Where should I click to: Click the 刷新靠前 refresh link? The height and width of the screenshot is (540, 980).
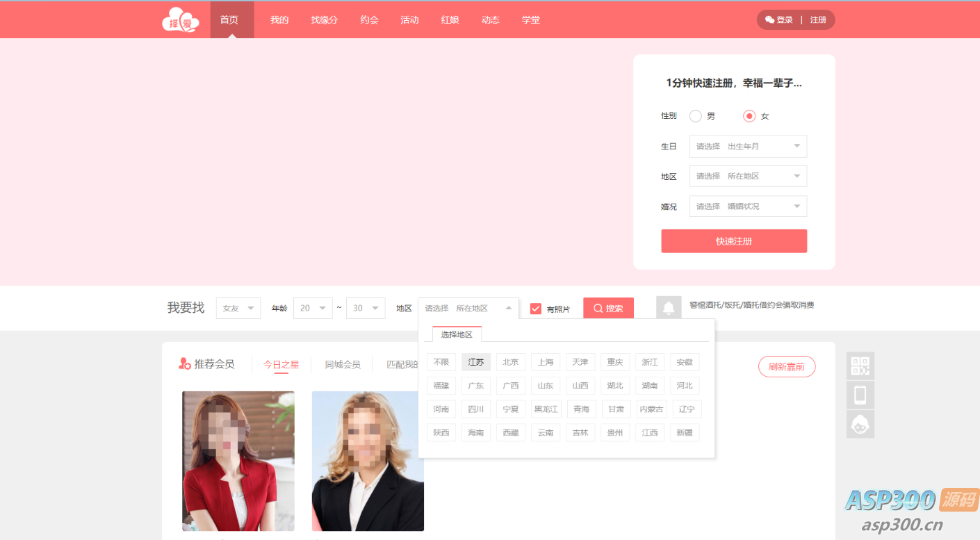tap(787, 366)
